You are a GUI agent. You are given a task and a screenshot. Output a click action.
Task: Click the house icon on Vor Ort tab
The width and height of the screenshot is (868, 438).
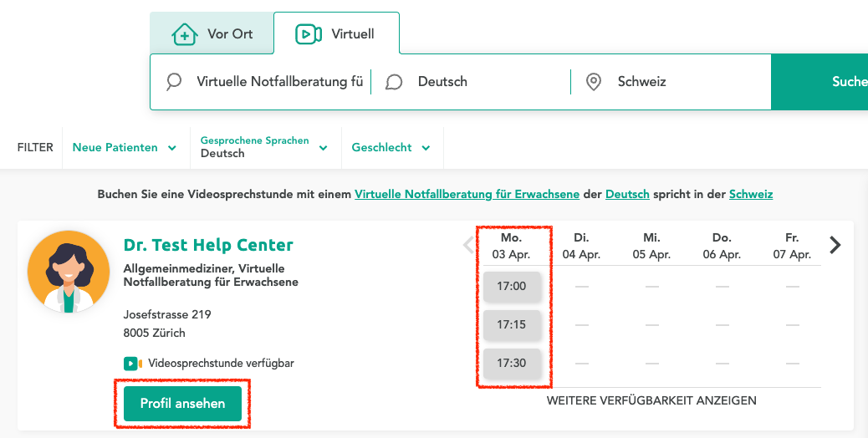[x=184, y=34]
